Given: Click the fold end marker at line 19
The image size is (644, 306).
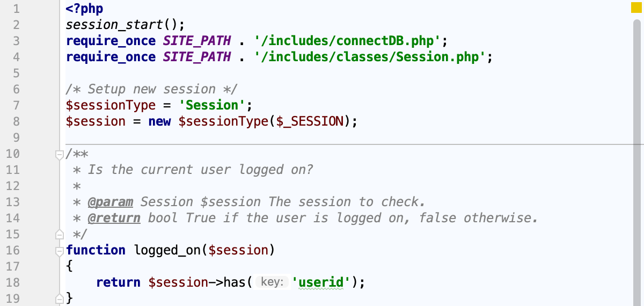Looking at the screenshot, I should pyautogui.click(x=60, y=298).
